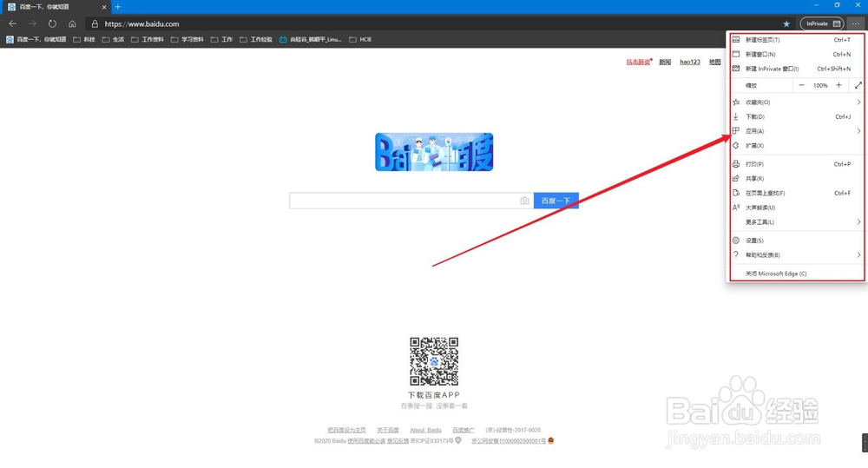Viewport: 868px width, 468px height.
Task: Click the 京公网安备 footer link
Action: (x=508, y=441)
